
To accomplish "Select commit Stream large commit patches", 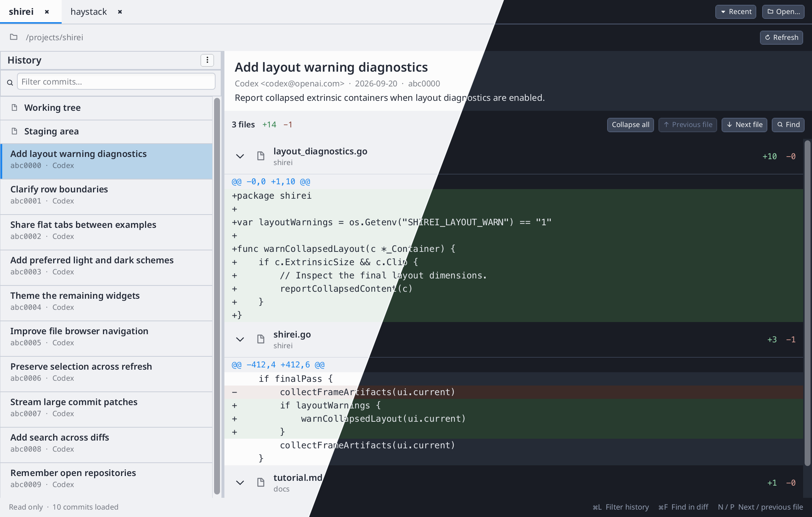I will 106,410.
